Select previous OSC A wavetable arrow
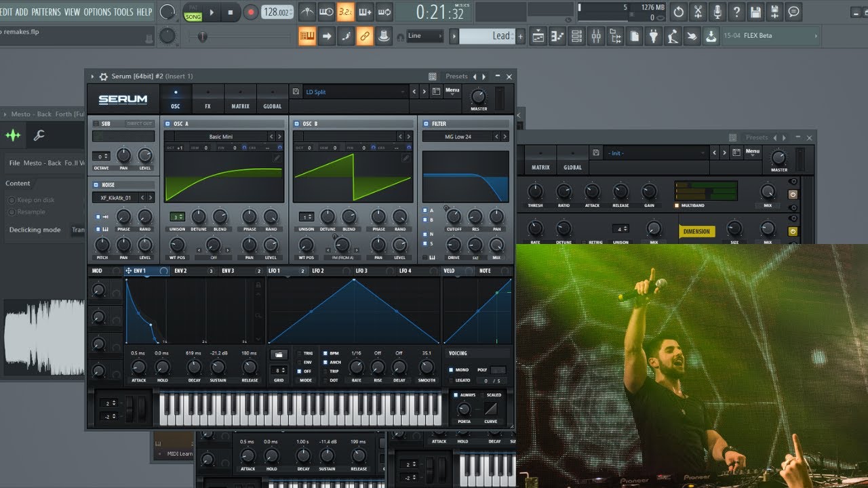This screenshot has width=868, height=488. (271, 137)
